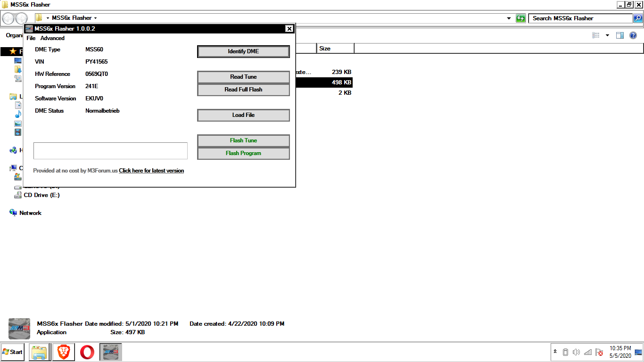Click the MSS6x Flasher taskbar button
The image size is (644, 362).
tap(111, 352)
